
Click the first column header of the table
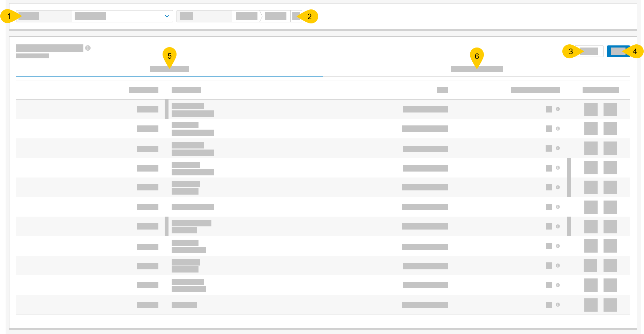pos(143,90)
